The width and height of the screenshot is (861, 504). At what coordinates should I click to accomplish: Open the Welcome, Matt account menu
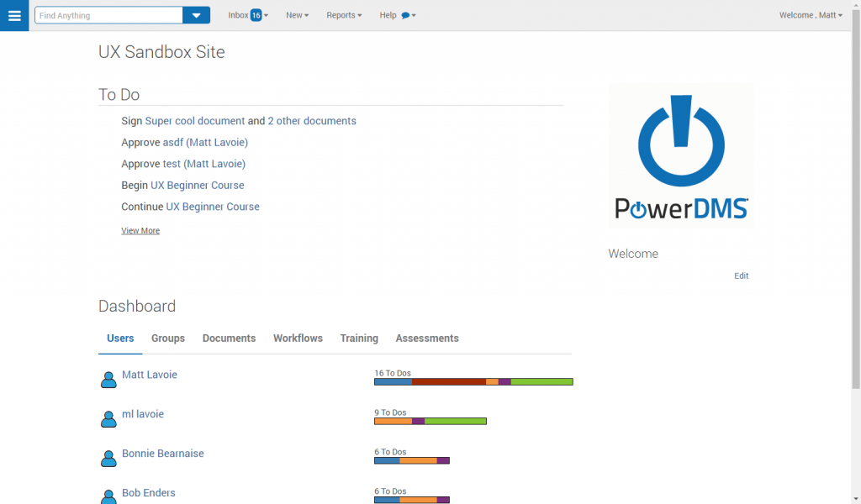pyautogui.click(x=811, y=15)
